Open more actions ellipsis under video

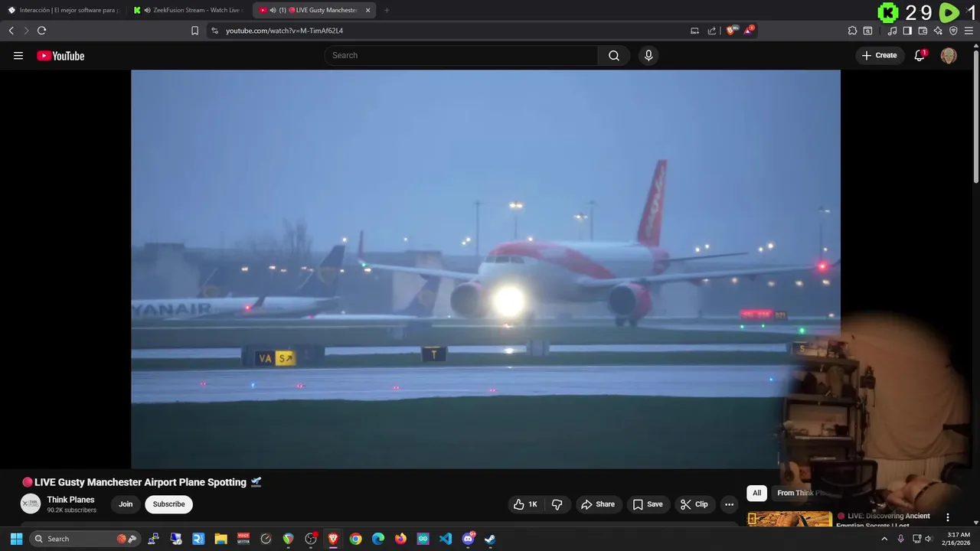click(729, 504)
